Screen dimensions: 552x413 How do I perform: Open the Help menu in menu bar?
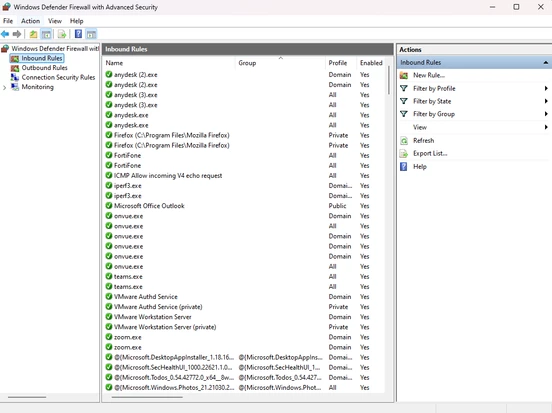(76, 21)
